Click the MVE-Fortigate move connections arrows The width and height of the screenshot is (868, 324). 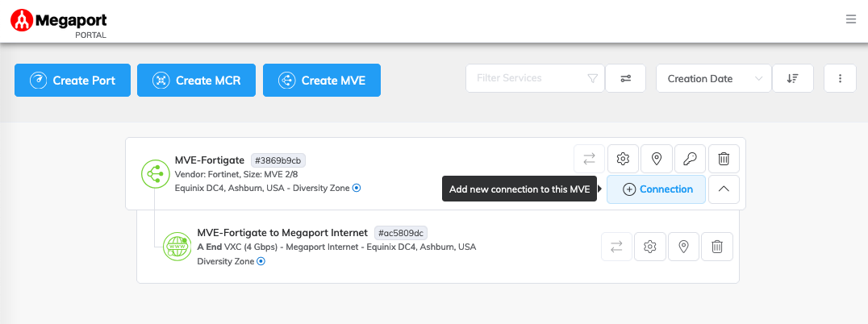(590, 160)
